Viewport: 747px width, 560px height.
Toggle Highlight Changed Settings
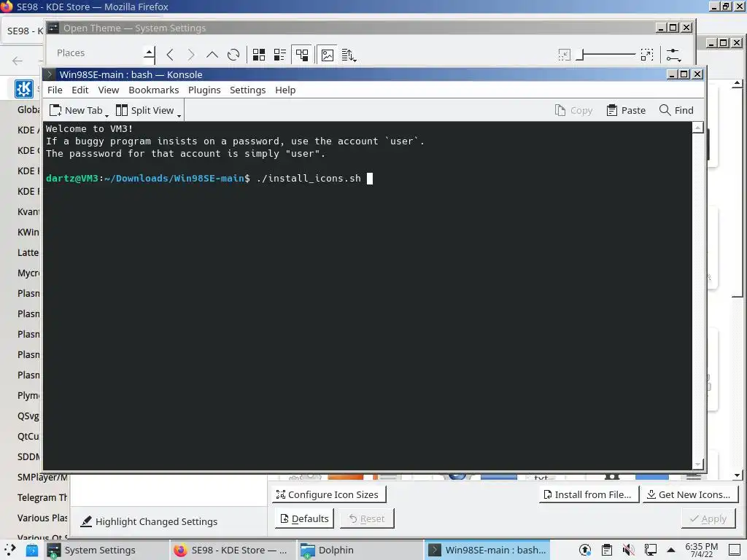pyautogui.click(x=149, y=521)
